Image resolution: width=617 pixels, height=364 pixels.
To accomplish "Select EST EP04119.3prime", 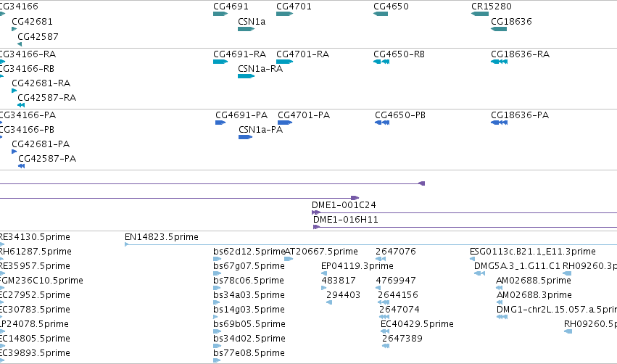I will coord(357,266).
